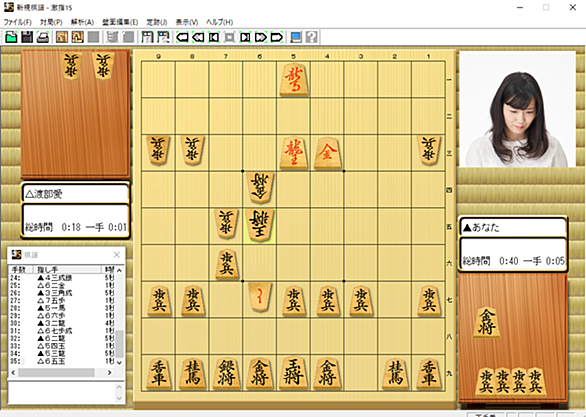Click the second window-layout icon with the blue header

[x=163, y=37]
